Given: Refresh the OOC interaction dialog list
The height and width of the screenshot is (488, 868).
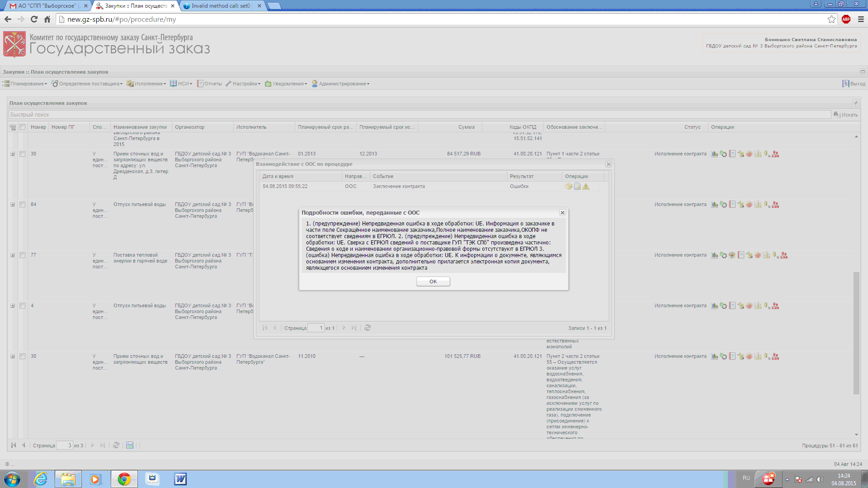Looking at the screenshot, I should pyautogui.click(x=368, y=328).
